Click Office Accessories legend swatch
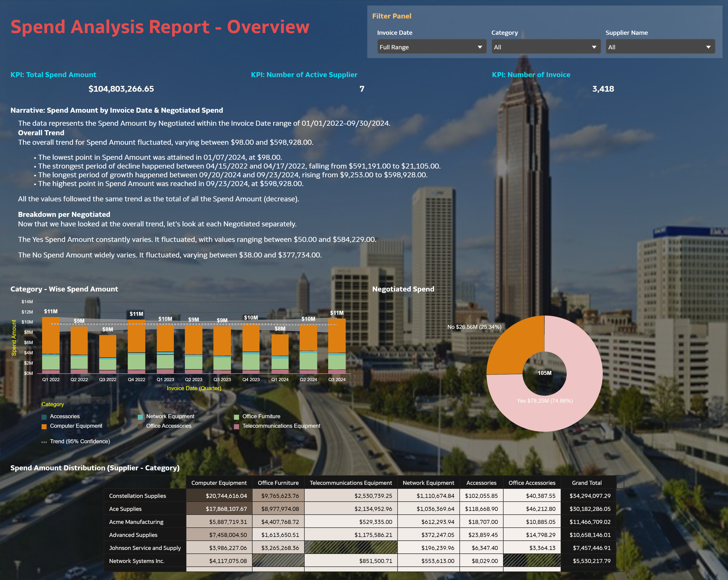728x580 pixels. (x=140, y=426)
